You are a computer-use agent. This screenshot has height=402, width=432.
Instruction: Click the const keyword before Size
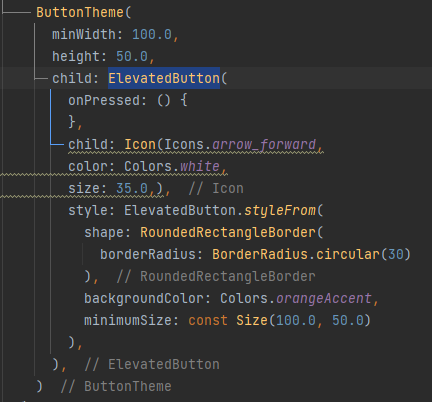coord(208,320)
